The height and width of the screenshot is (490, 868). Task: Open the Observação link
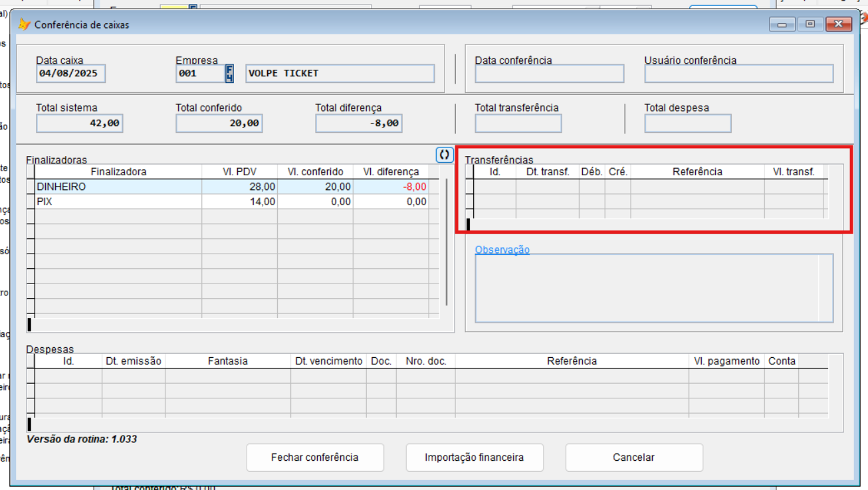click(502, 250)
